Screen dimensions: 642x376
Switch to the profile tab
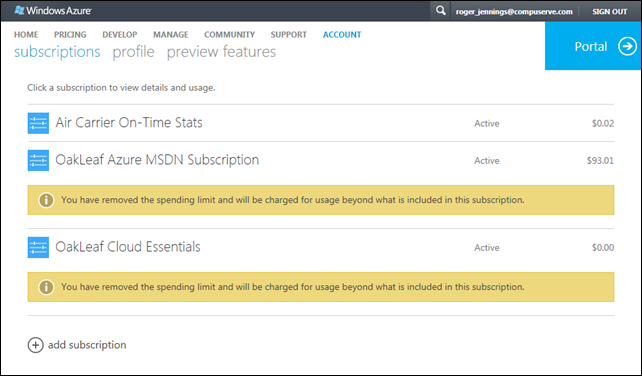click(133, 52)
